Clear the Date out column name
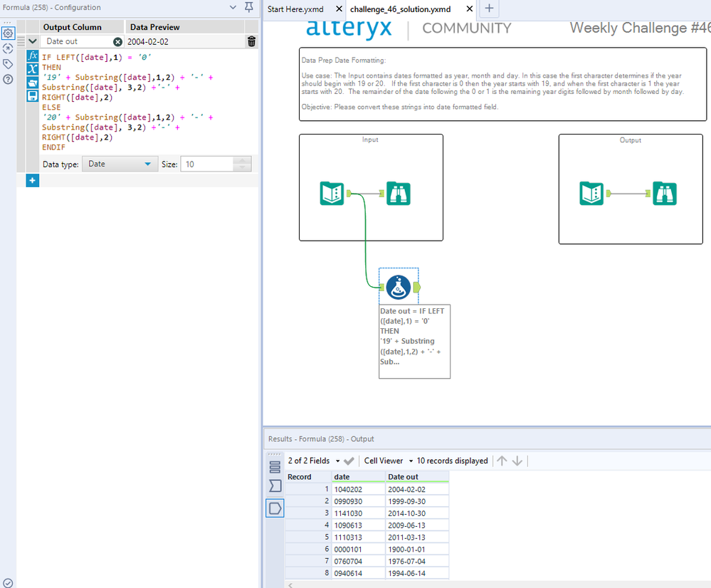 click(118, 42)
